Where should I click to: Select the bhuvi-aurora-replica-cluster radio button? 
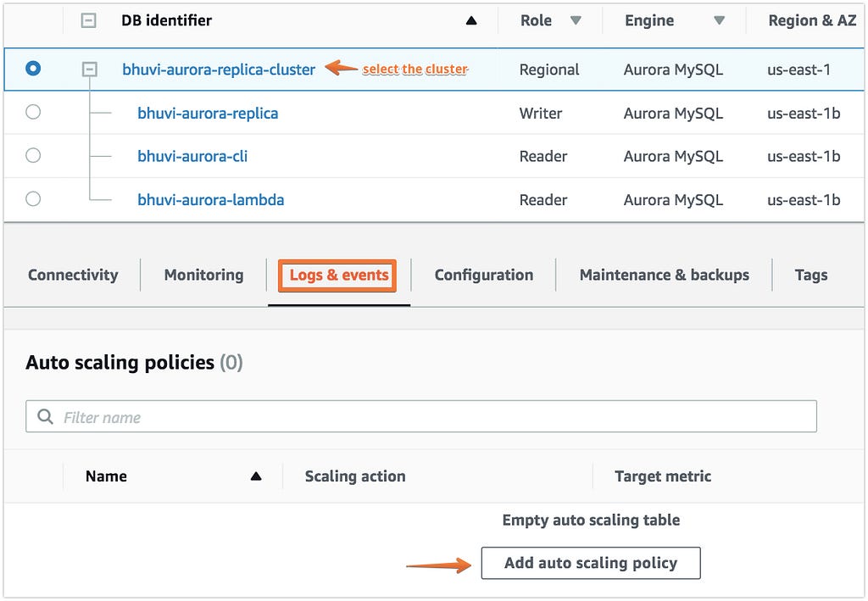pyautogui.click(x=33, y=69)
